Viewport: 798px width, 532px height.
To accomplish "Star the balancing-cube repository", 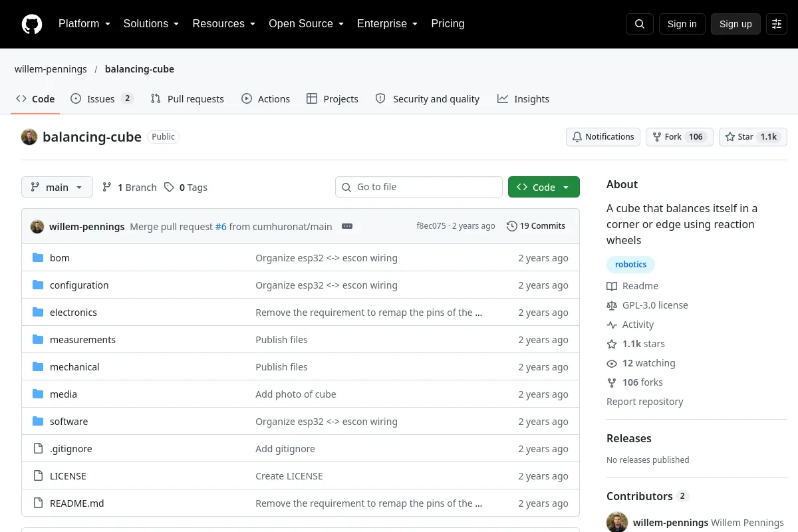I will point(753,137).
